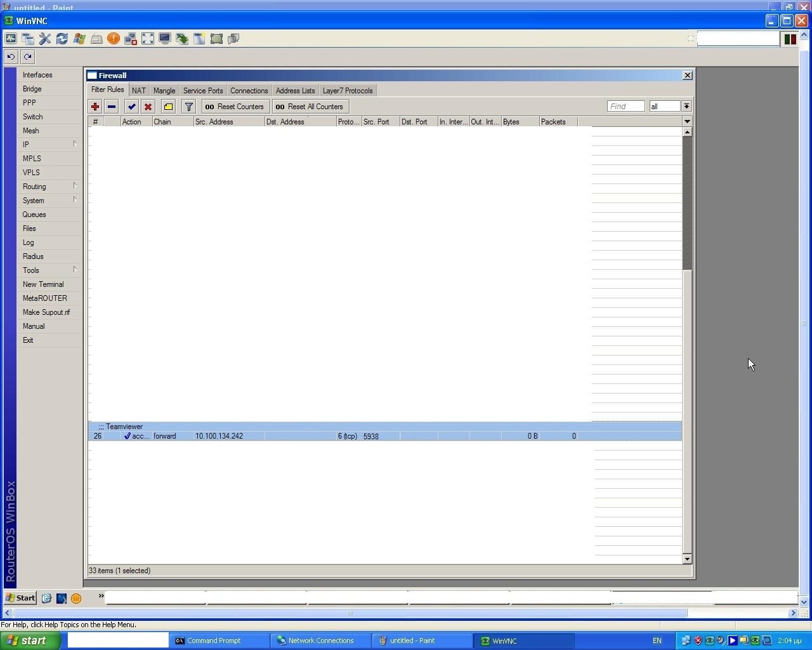
Task: Click the remote desktop Start button
Action: click(20, 598)
